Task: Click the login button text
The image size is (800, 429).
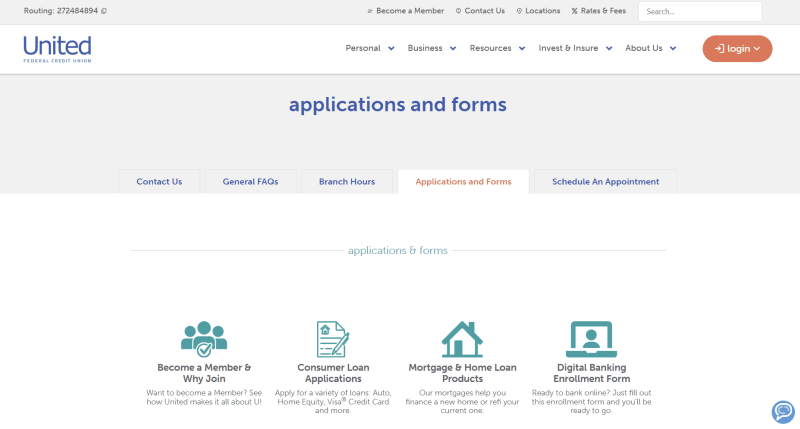Action: 738,48
